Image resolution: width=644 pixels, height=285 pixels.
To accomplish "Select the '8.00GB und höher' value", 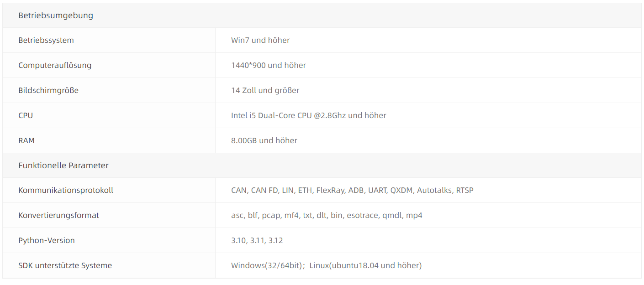I will (264, 140).
